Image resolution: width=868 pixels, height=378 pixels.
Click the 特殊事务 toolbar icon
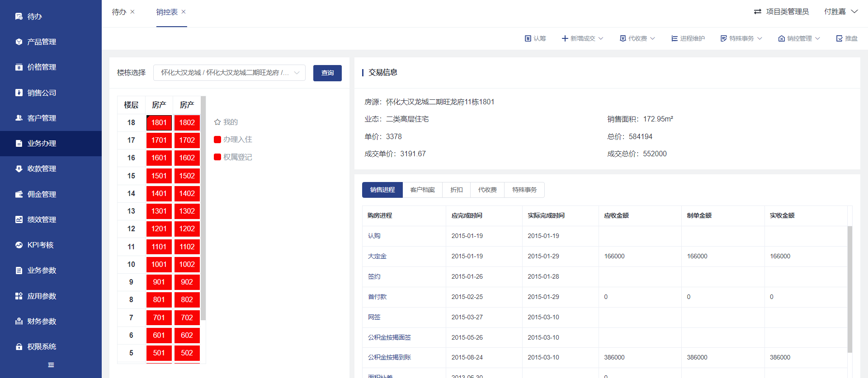point(723,38)
